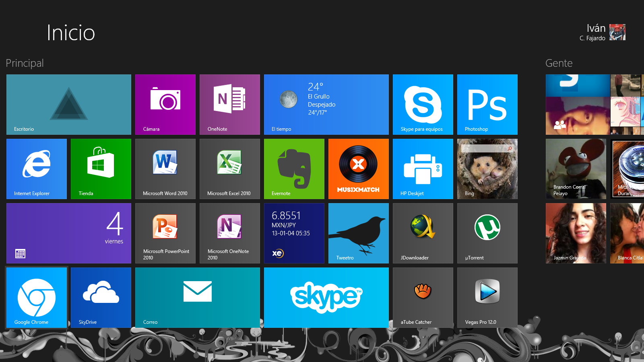The width and height of the screenshot is (644, 362).
Task: Select the Principal group heading
Action: pos(25,63)
